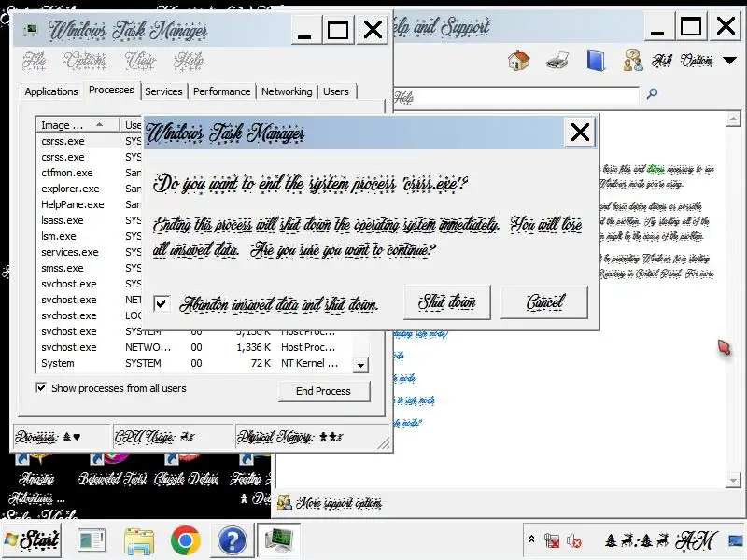The height and width of the screenshot is (560, 747).
Task: Open Google Chrome from the taskbar
Action: click(185, 540)
